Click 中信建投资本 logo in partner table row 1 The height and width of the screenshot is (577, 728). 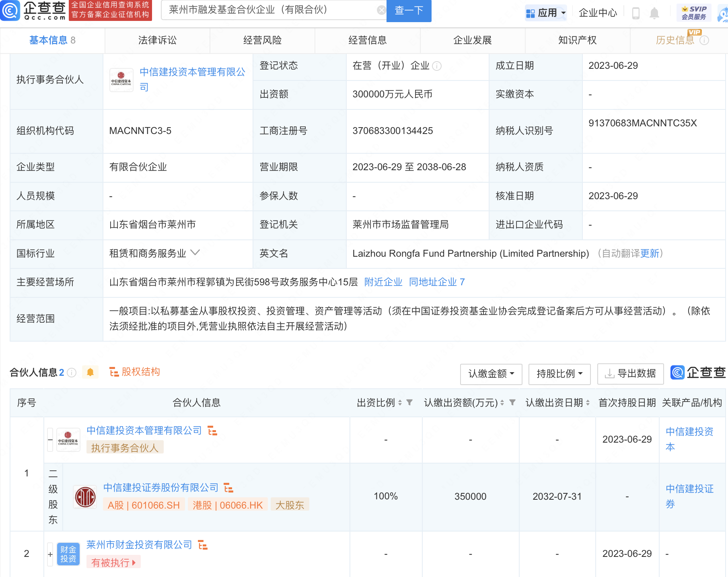pyautogui.click(x=68, y=440)
